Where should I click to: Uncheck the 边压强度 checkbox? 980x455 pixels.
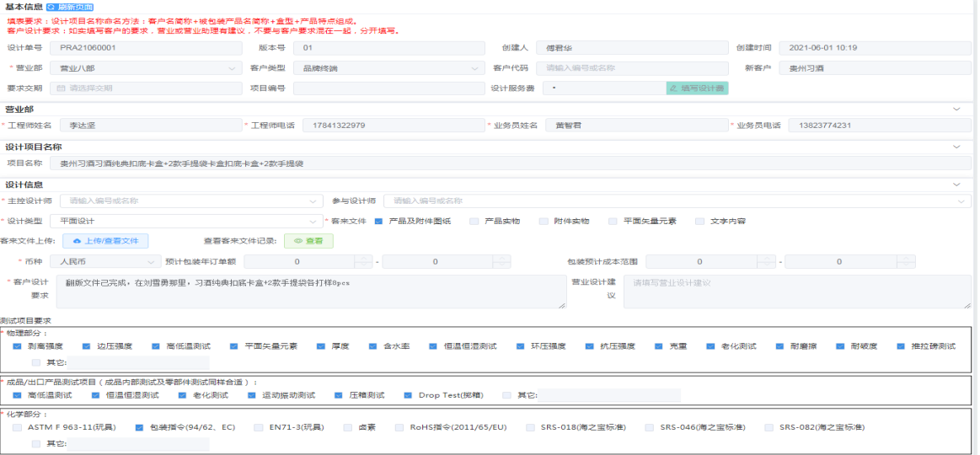[x=86, y=345]
